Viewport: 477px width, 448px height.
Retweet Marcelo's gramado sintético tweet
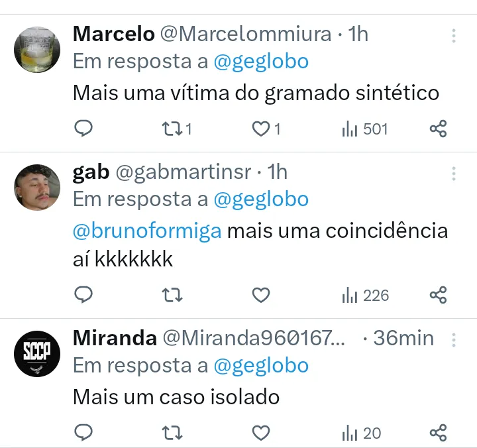(173, 129)
